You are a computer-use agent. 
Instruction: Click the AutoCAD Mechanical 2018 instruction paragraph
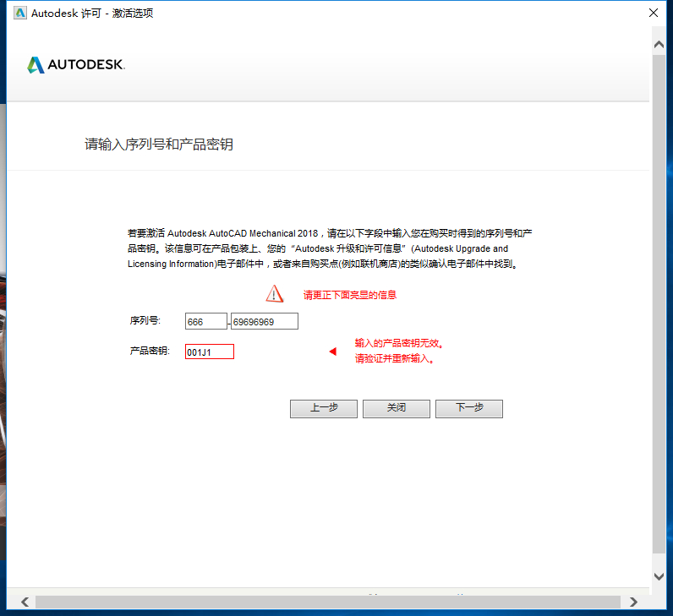point(330,248)
